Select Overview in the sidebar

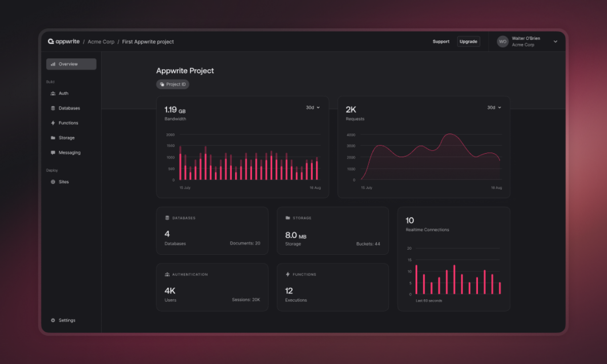[x=71, y=64]
